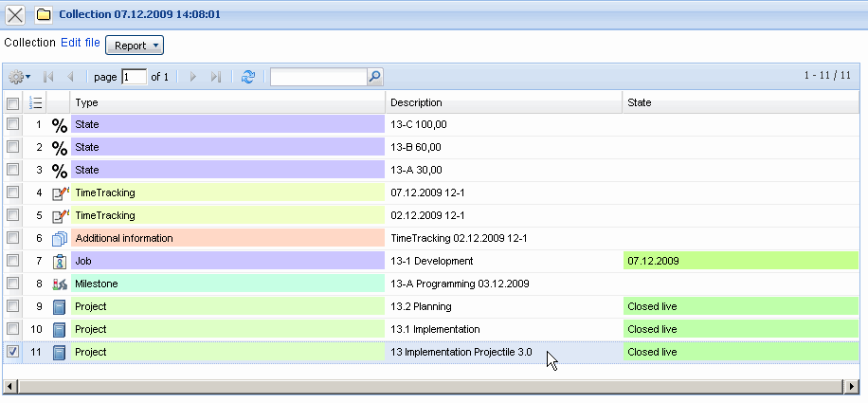Sort by the State column header
The image size is (868, 403).
(739, 102)
